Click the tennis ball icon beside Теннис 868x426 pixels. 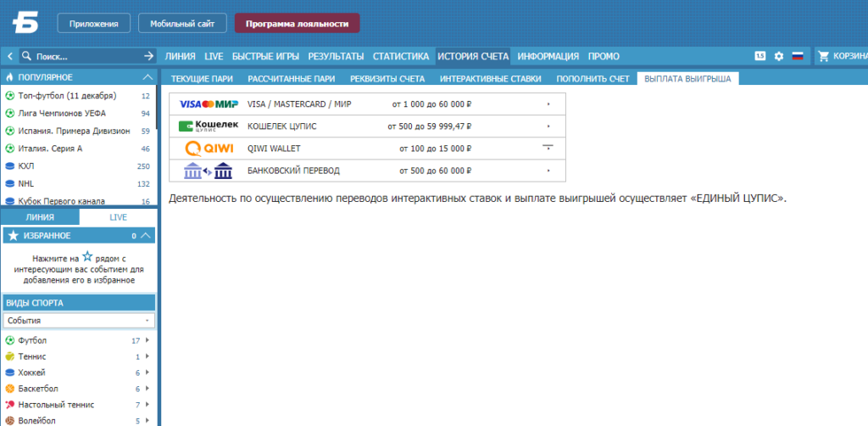click(x=9, y=356)
